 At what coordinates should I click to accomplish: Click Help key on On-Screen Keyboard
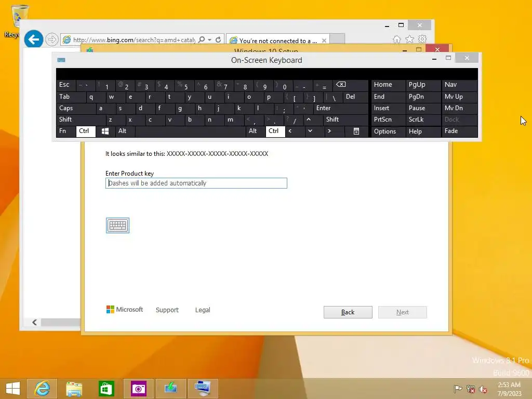423,131
